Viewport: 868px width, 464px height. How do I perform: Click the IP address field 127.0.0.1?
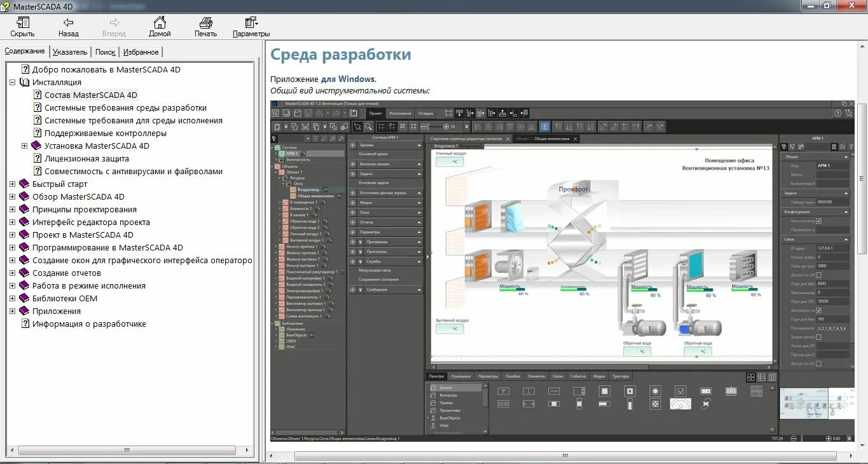[832, 248]
